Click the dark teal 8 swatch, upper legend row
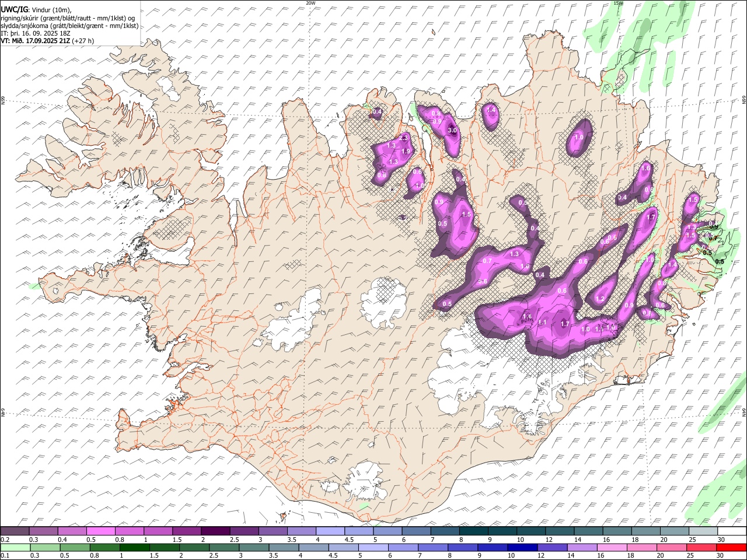This screenshot has width=747, height=560. pos(473,531)
